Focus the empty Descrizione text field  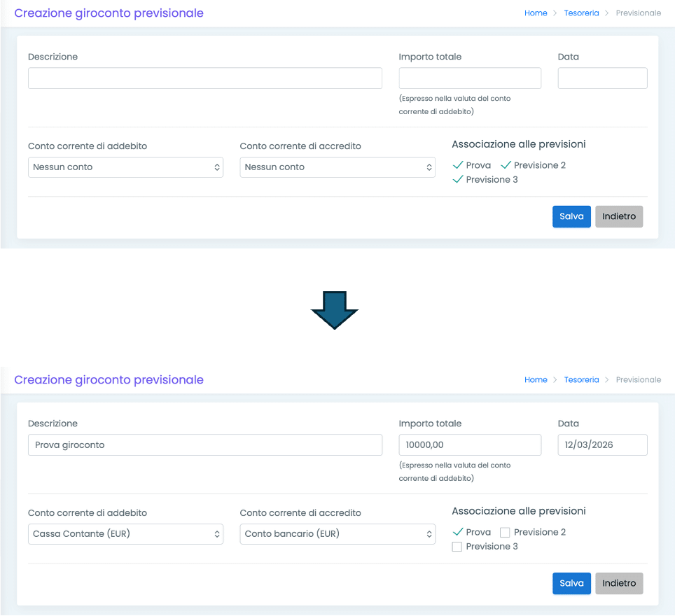pos(204,78)
